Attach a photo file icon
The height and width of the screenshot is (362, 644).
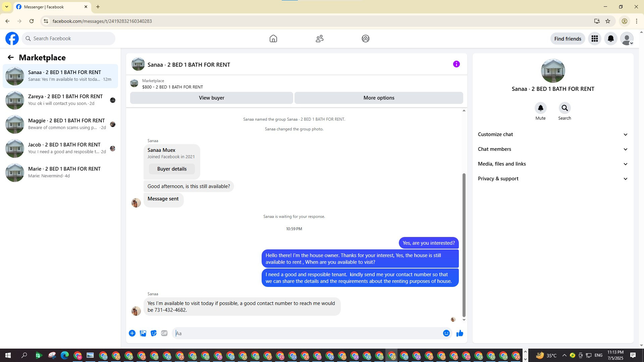pyautogui.click(x=143, y=333)
